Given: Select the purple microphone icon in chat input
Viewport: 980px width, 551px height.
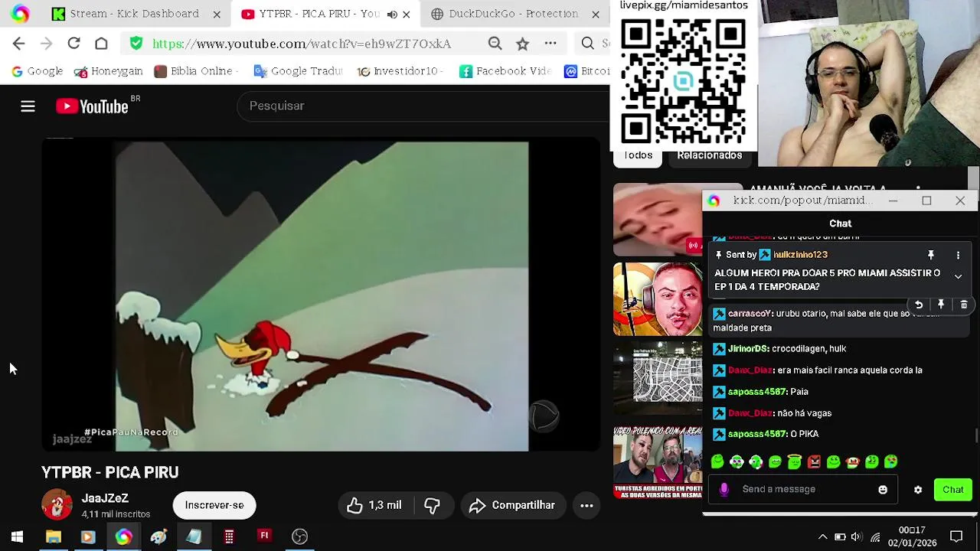Looking at the screenshot, I should (724, 489).
